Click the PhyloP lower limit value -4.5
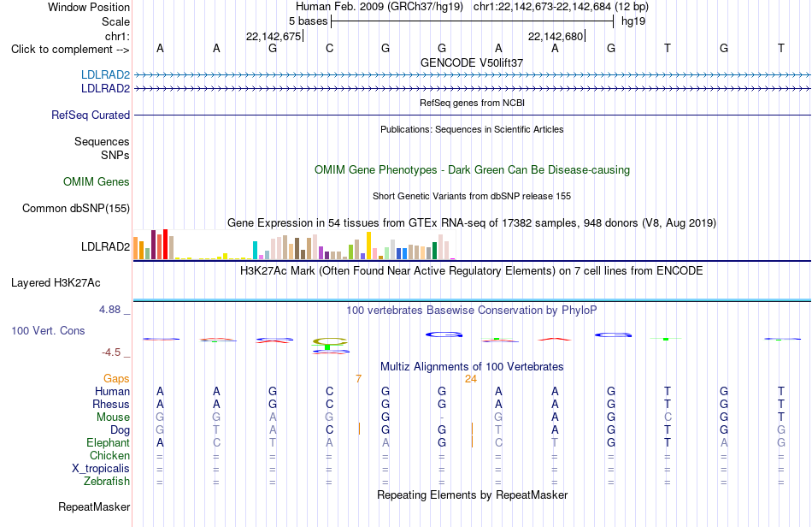 point(111,352)
